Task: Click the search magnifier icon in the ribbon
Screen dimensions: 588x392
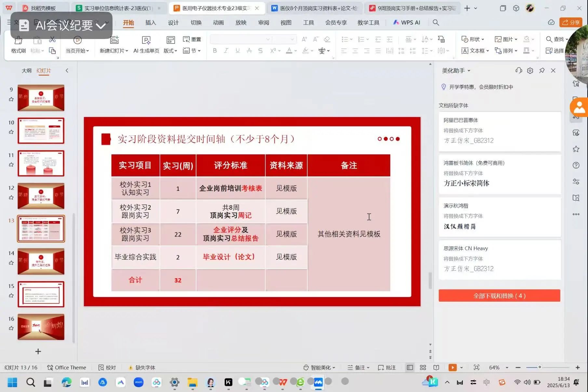Action: (436, 22)
